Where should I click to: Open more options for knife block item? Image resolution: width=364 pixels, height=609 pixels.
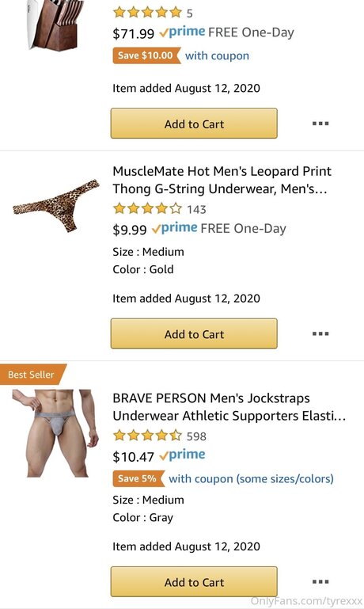point(320,124)
